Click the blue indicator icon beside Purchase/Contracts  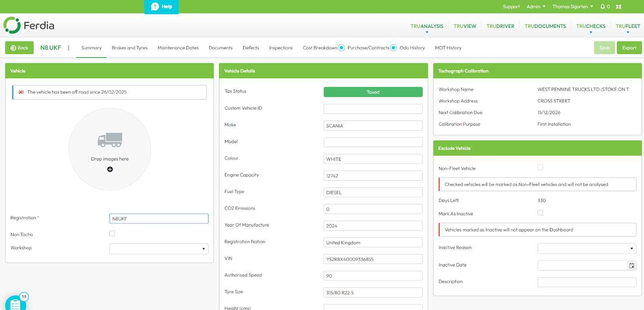coord(394,48)
